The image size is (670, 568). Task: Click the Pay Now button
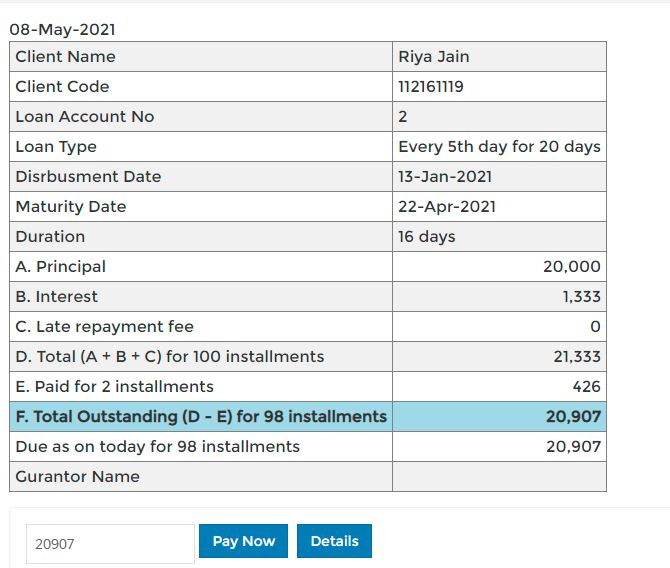point(243,541)
